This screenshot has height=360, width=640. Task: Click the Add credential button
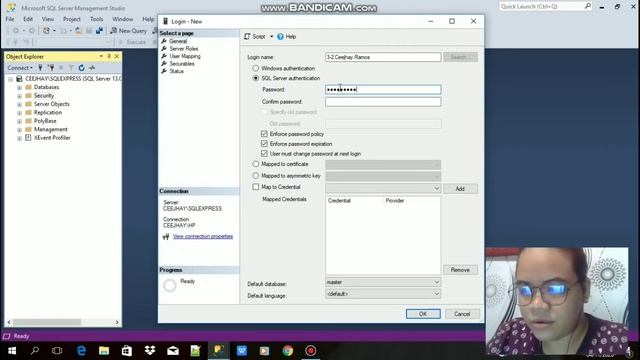[460, 189]
